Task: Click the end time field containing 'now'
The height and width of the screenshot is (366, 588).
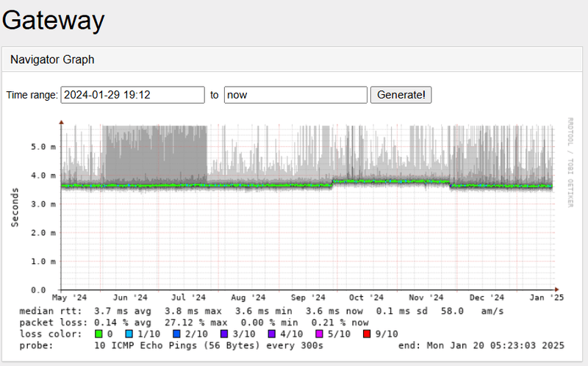Action: [x=295, y=95]
